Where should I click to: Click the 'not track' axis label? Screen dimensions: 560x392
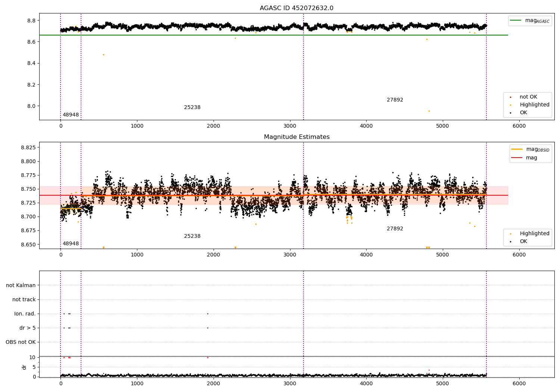click(x=24, y=300)
